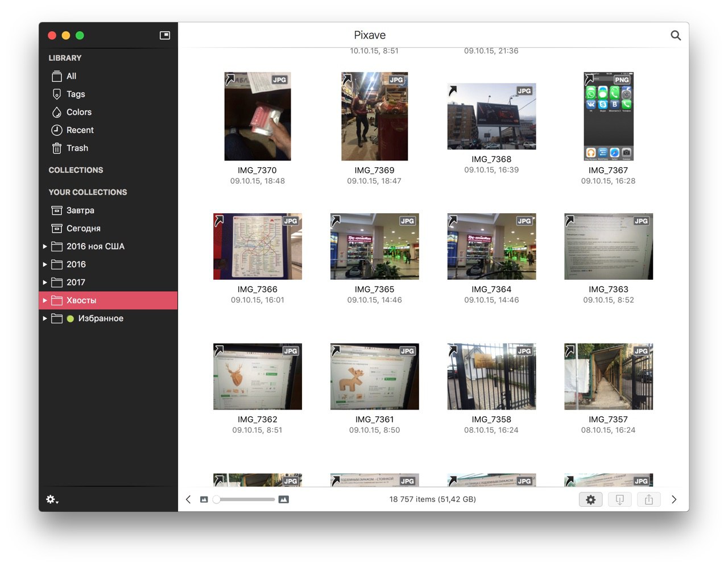
Task: Select thumbnail IMG_7369
Action: coord(374,116)
